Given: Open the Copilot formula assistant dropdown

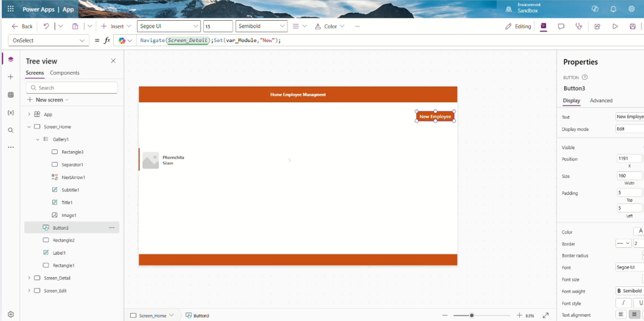Looking at the screenshot, I should pyautogui.click(x=125, y=40).
